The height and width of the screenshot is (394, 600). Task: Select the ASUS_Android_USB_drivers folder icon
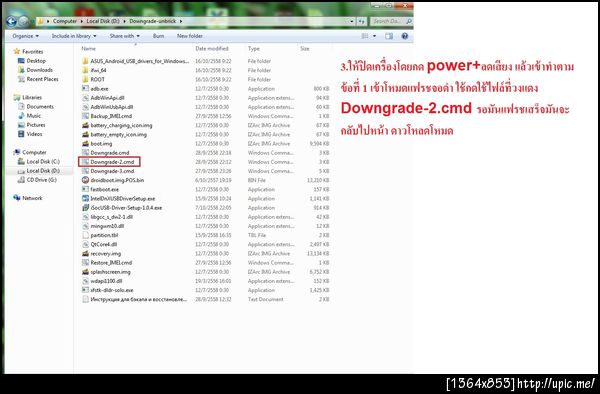(x=85, y=61)
